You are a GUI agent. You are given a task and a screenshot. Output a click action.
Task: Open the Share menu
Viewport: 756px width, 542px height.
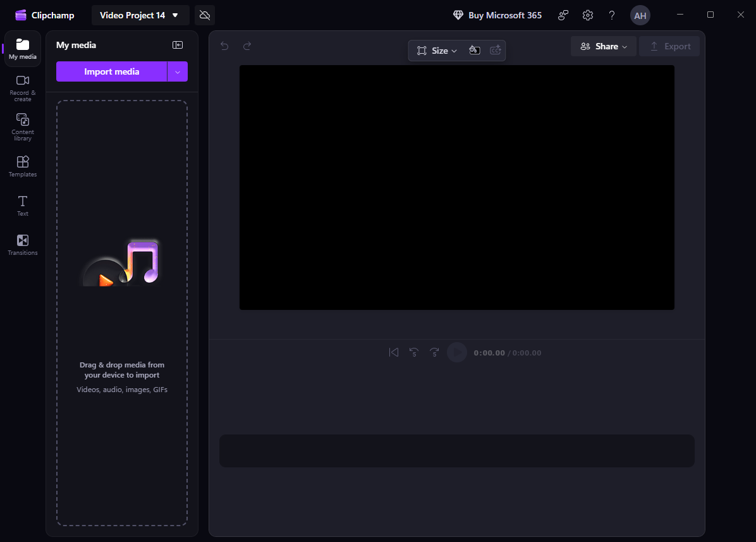pyautogui.click(x=603, y=46)
